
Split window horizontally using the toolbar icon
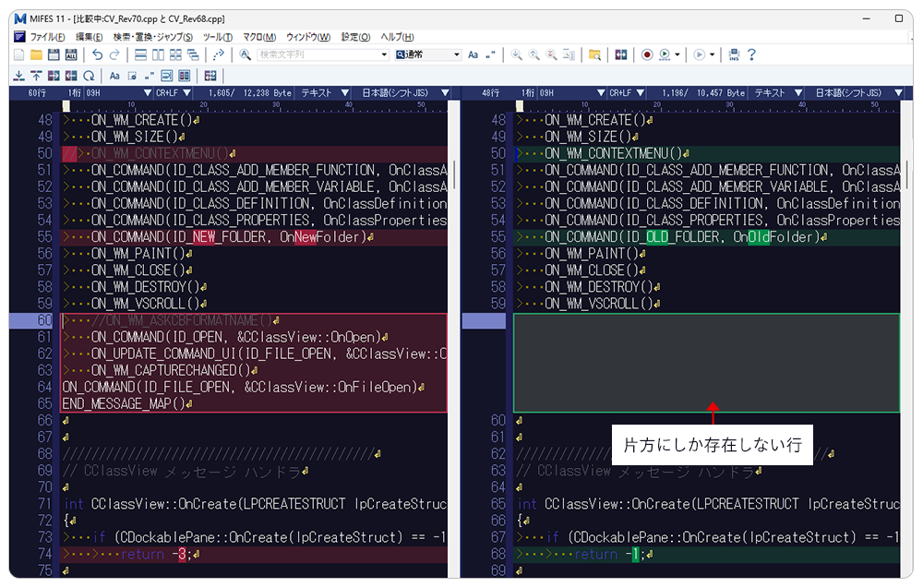coord(140,55)
